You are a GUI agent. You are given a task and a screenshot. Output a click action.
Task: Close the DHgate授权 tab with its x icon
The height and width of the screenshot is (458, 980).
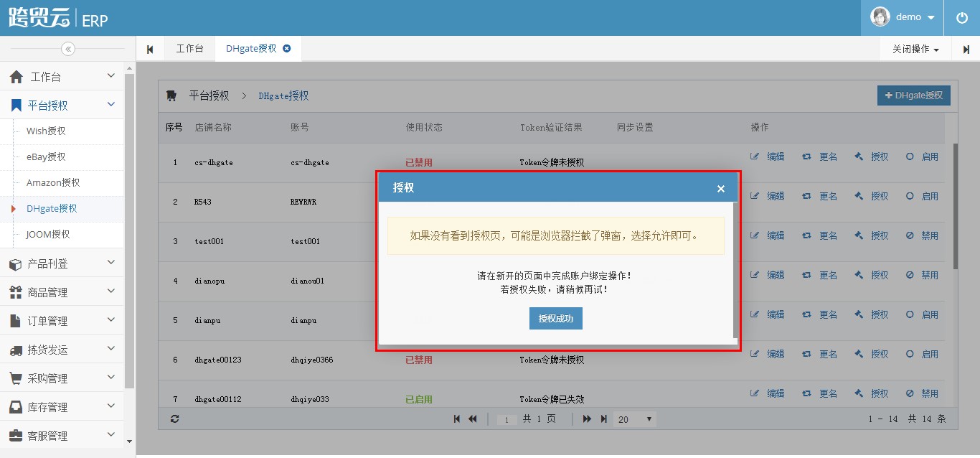coord(287,48)
